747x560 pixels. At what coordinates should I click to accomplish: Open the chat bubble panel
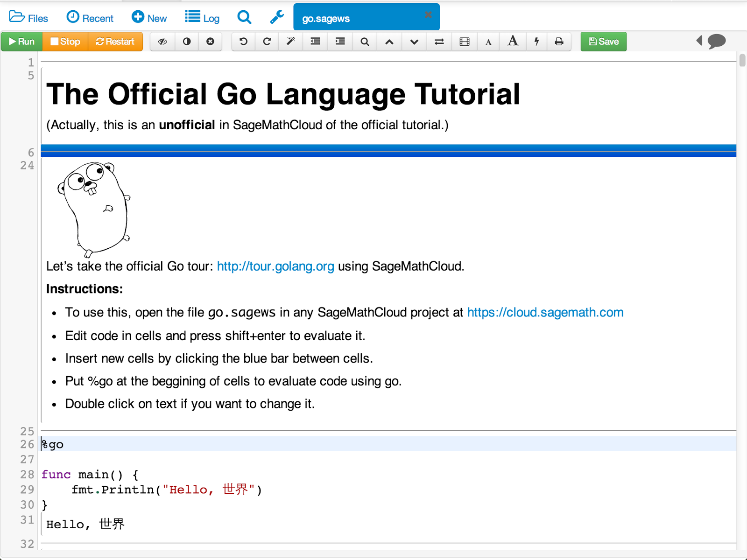click(717, 42)
